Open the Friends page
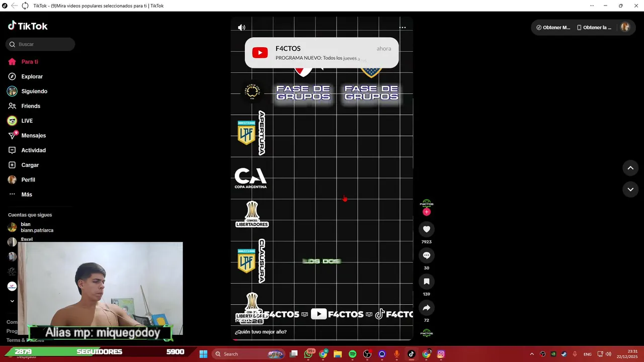The height and width of the screenshot is (362, 644). (24, 106)
